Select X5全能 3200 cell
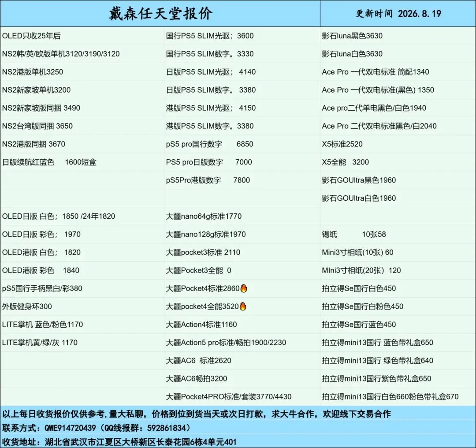476x448 pixels. tap(346, 162)
